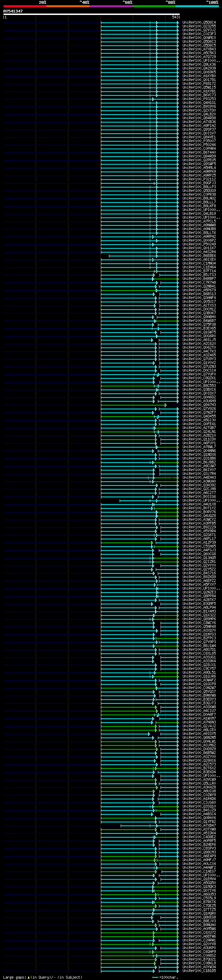Select hit label UniRef100_Q9SP37

point(199,129)
